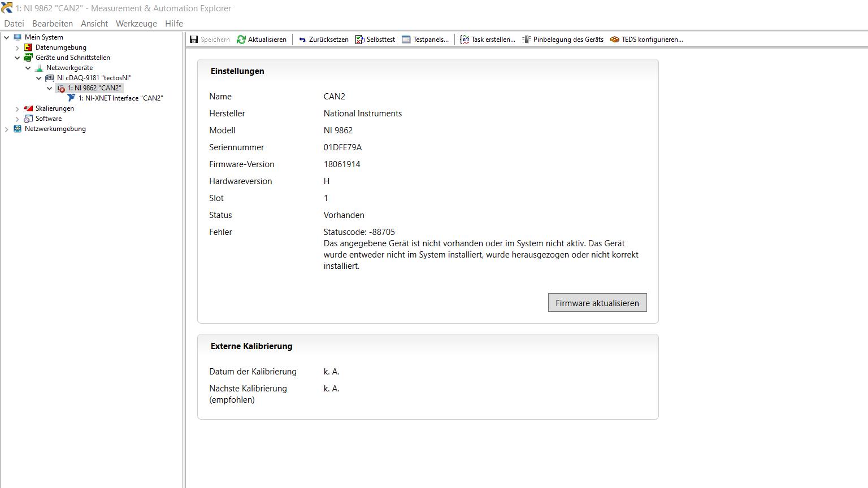
Task: Click TEDS konfigurieren... toolbar label
Action: (x=652, y=40)
